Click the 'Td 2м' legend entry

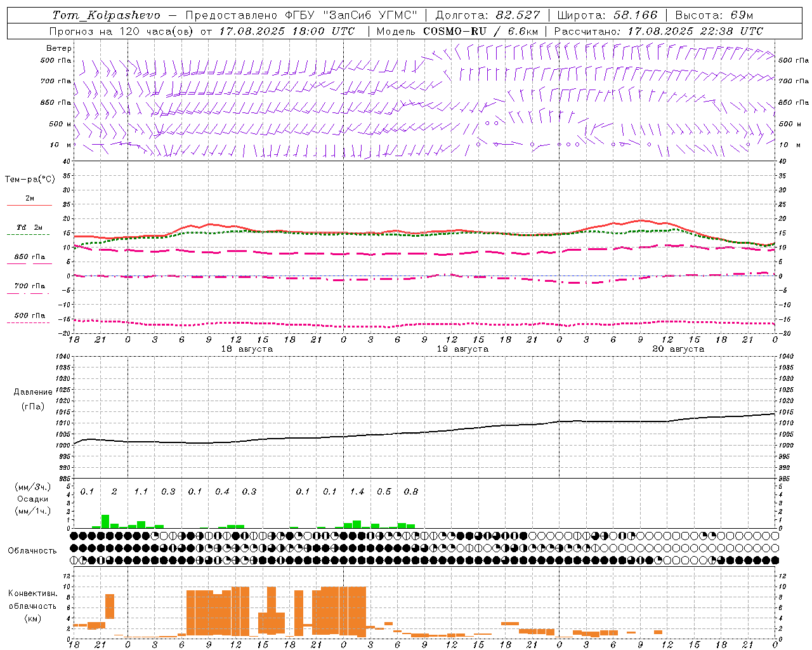coord(29,227)
